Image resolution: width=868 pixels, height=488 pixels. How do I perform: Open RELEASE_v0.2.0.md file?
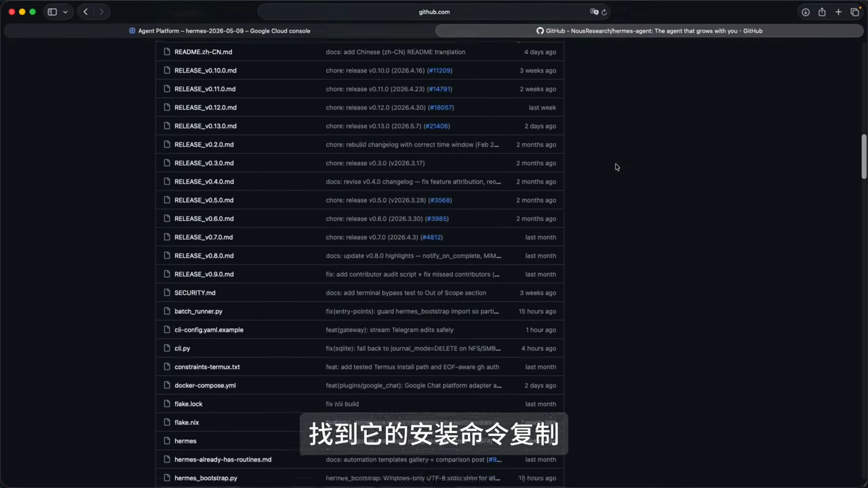(204, 144)
